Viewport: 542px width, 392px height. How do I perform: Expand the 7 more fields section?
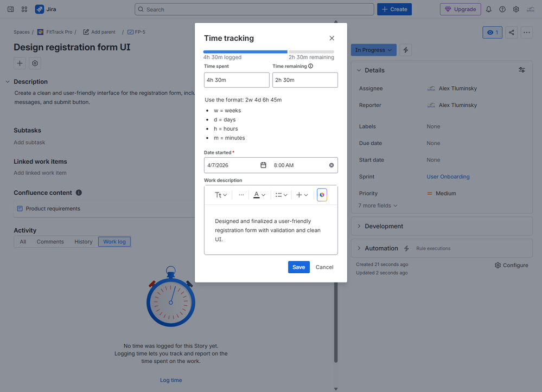(x=378, y=205)
